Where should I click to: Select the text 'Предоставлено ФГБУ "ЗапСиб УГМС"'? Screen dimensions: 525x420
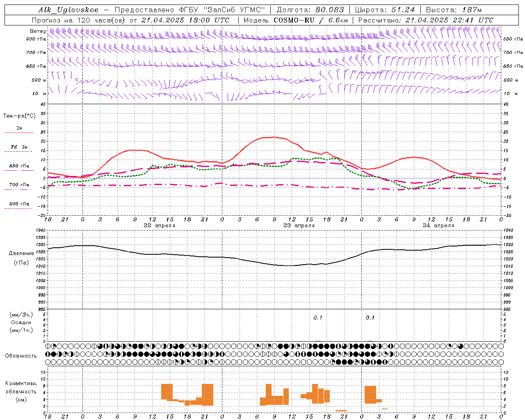tap(190, 10)
